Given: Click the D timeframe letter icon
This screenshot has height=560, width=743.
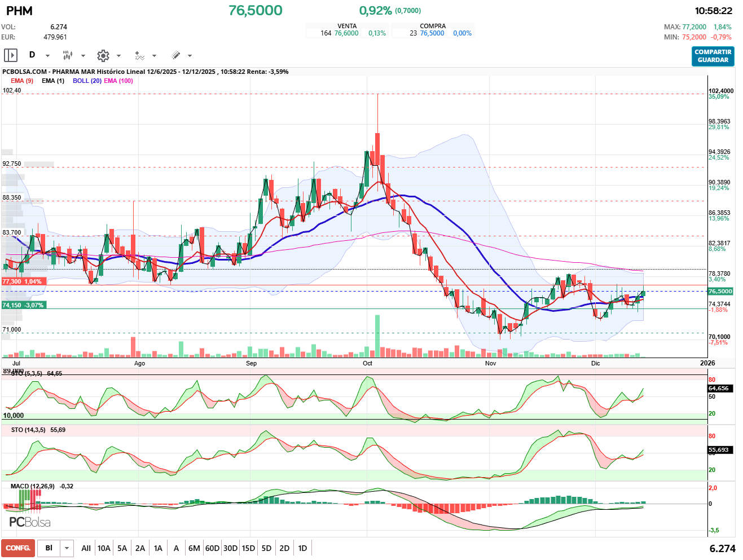Looking at the screenshot, I should (x=32, y=55).
